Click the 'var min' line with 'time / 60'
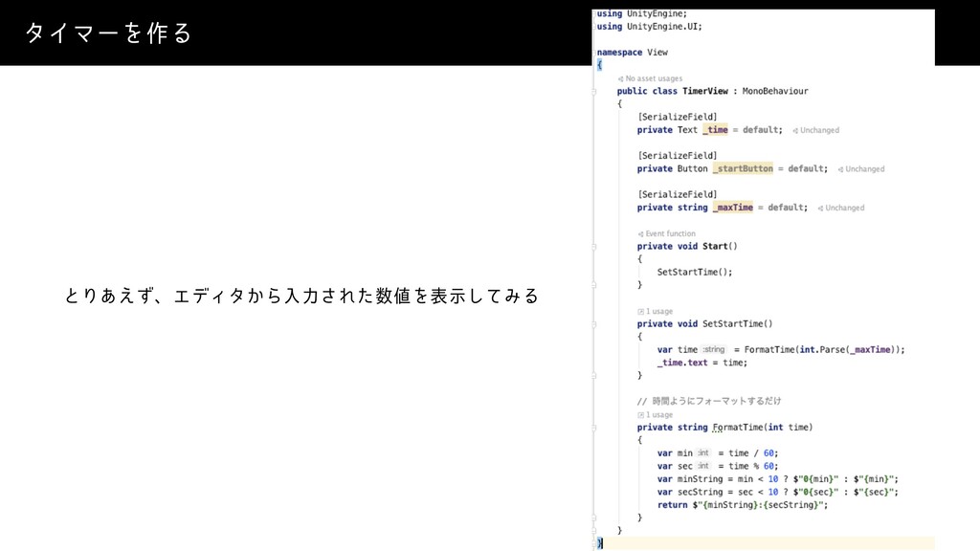This screenshot has height=551, width=980. (x=718, y=452)
